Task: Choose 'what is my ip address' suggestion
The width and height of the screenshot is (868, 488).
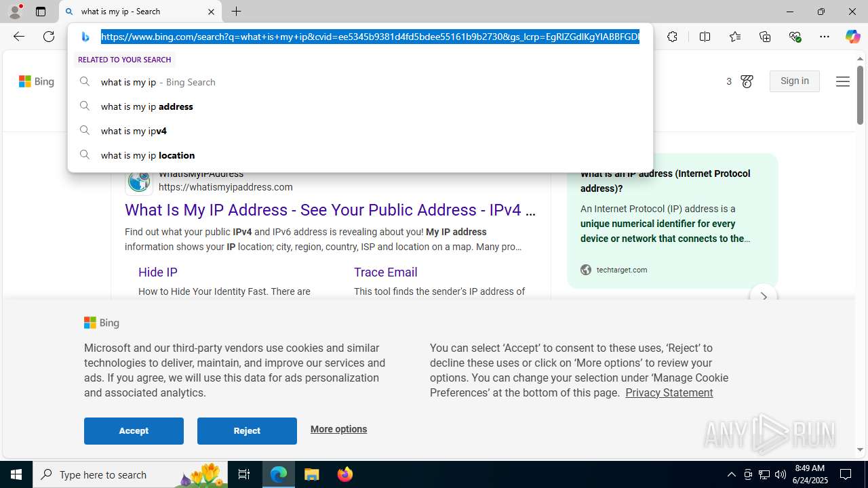Action: 360,106
